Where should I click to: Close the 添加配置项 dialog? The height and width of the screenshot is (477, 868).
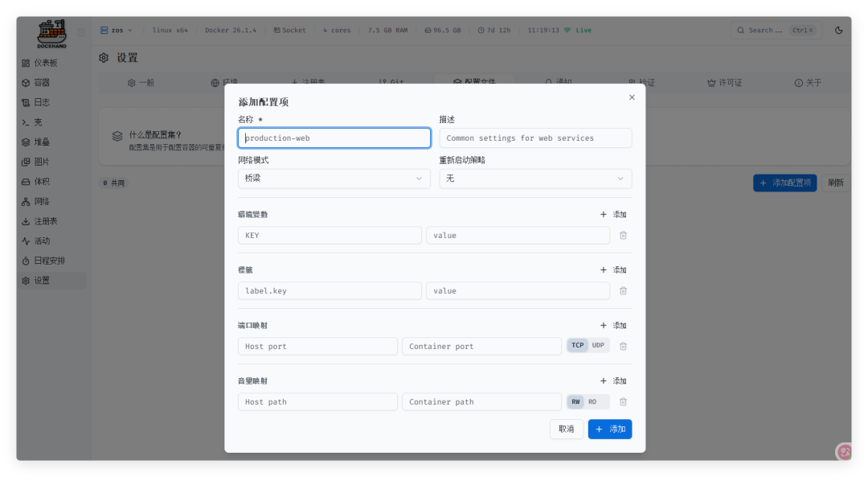pos(632,97)
